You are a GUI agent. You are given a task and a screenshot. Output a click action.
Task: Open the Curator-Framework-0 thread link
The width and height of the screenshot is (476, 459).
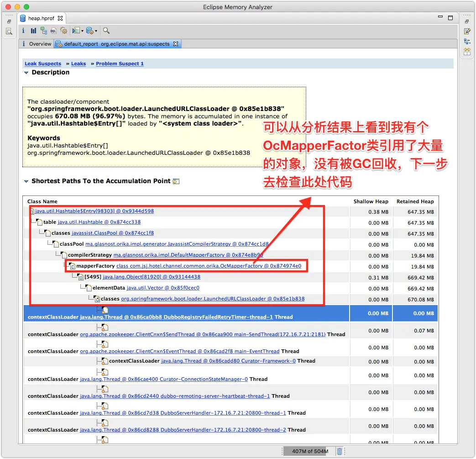pyautogui.click(x=228, y=361)
